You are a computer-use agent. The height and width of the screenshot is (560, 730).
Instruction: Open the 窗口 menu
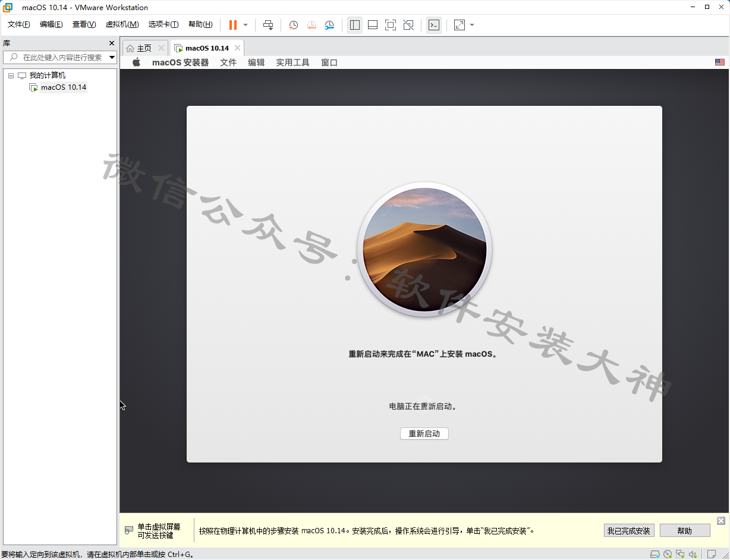(329, 62)
